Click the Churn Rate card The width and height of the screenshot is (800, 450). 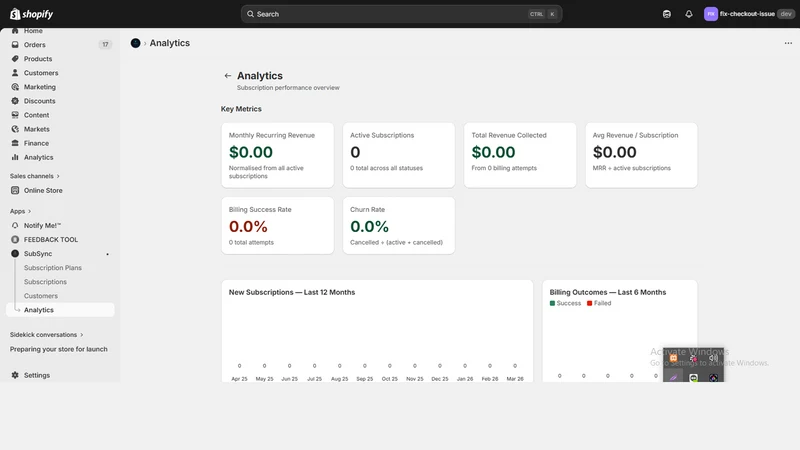(x=399, y=226)
